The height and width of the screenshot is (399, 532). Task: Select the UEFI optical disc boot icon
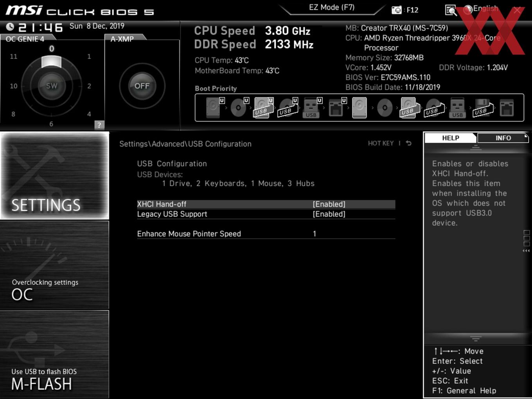[239, 107]
